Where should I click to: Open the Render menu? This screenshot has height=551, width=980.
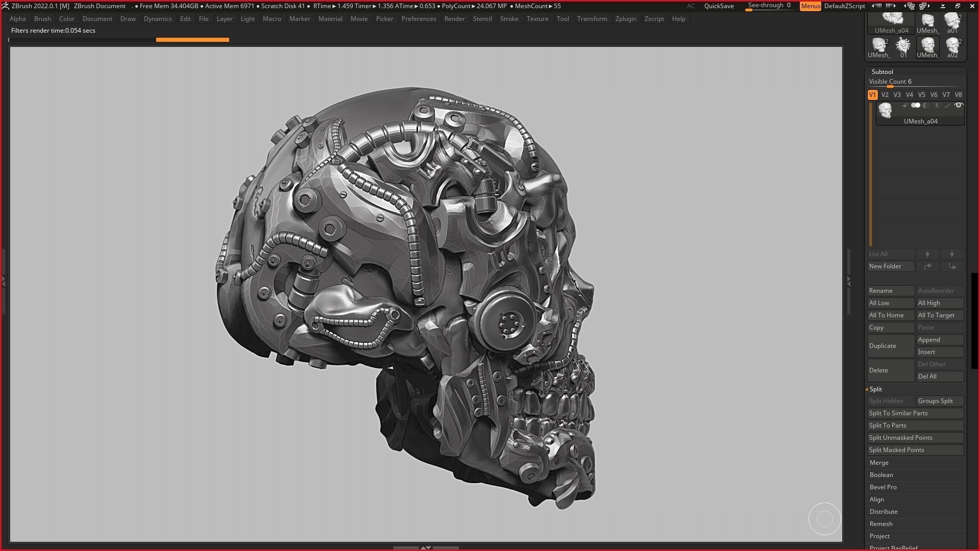pyautogui.click(x=454, y=19)
